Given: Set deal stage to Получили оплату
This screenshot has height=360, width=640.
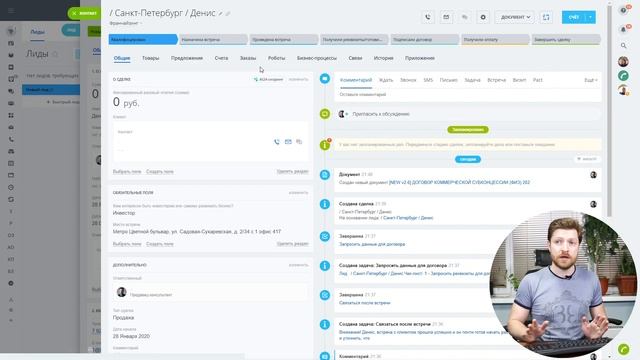Looking at the screenshot, I should (x=495, y=40).
